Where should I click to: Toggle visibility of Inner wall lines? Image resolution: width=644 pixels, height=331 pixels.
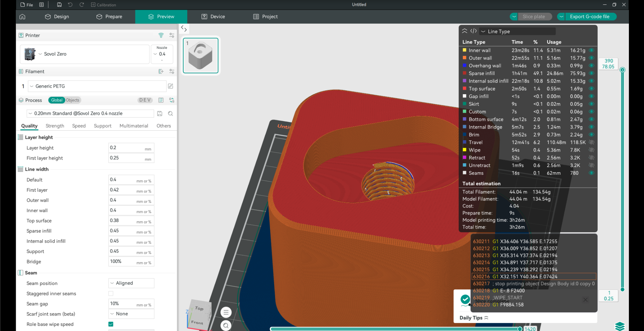coord(591,50)
